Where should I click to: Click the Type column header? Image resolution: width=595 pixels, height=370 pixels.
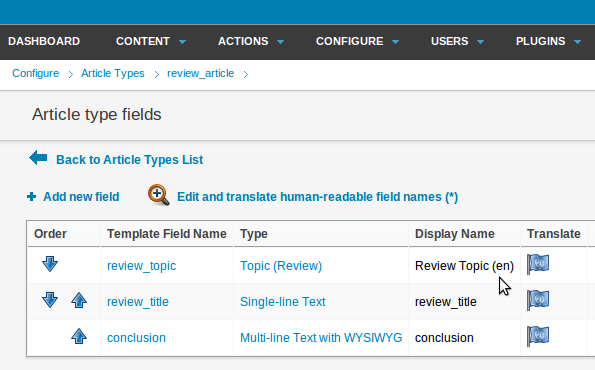coord(254,234)
